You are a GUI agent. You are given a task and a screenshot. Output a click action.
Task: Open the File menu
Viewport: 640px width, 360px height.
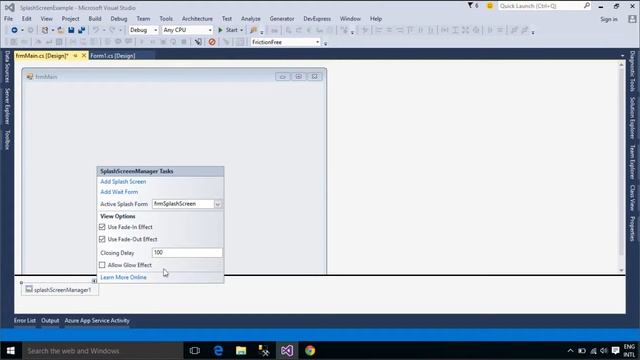9,19
